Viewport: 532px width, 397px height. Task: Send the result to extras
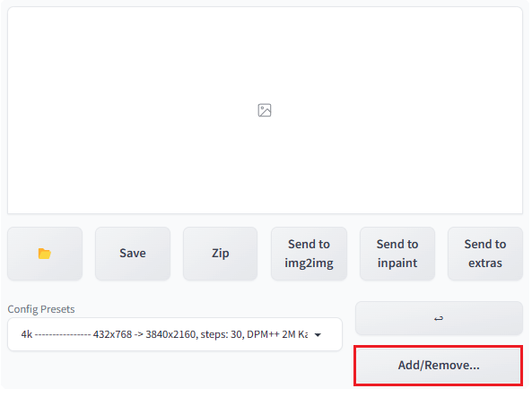coord(485,254)
